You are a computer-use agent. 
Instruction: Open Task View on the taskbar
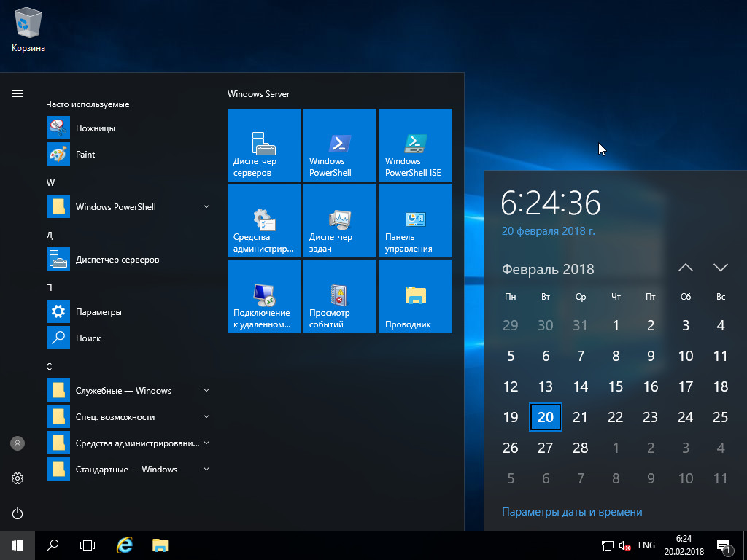(x=88, y=545)
